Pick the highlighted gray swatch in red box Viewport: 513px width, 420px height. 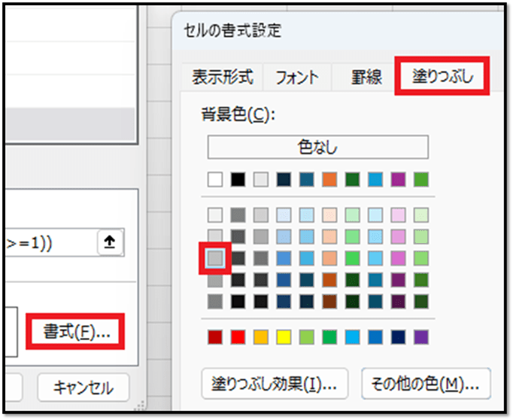215,259
